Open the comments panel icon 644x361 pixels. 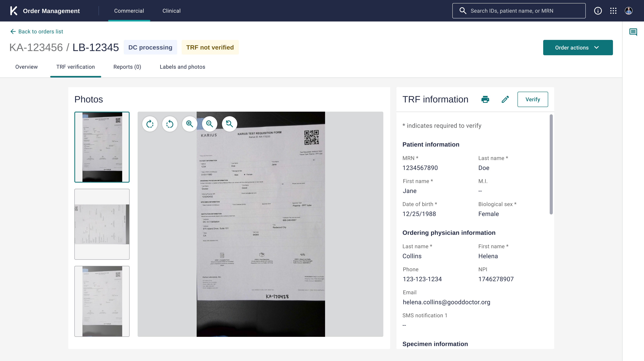[633, 32]
